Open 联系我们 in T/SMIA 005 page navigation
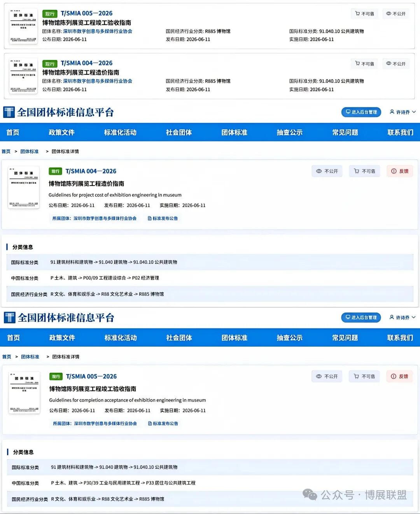 coord(400,338)
